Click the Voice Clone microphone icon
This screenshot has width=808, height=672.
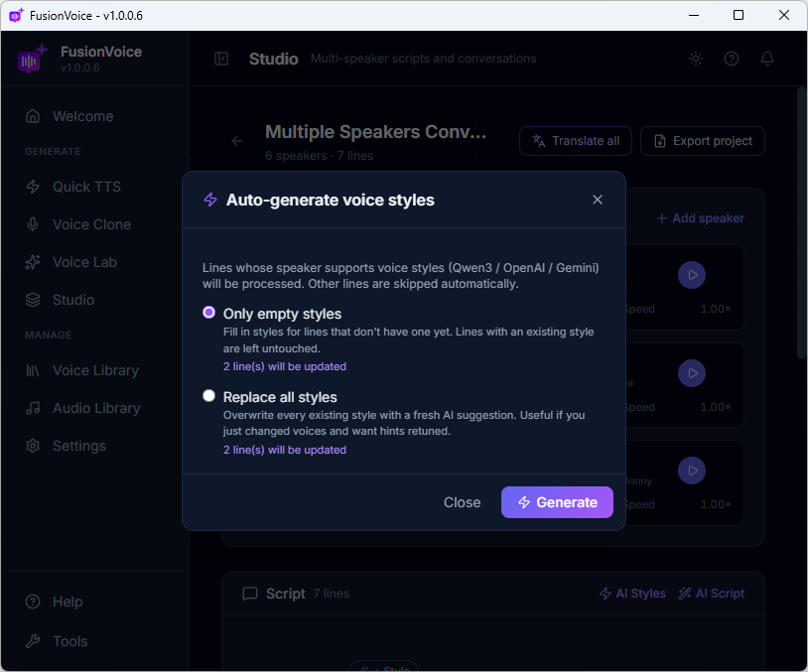[33, 224]
